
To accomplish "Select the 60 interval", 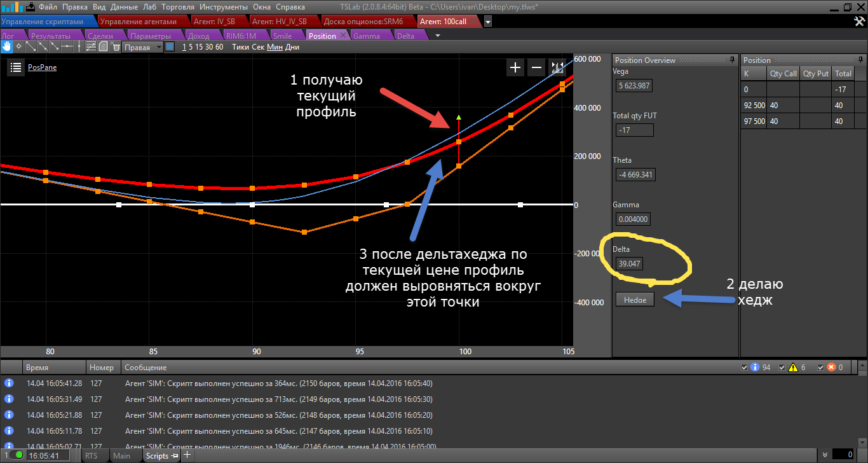I will click(219, 47).
